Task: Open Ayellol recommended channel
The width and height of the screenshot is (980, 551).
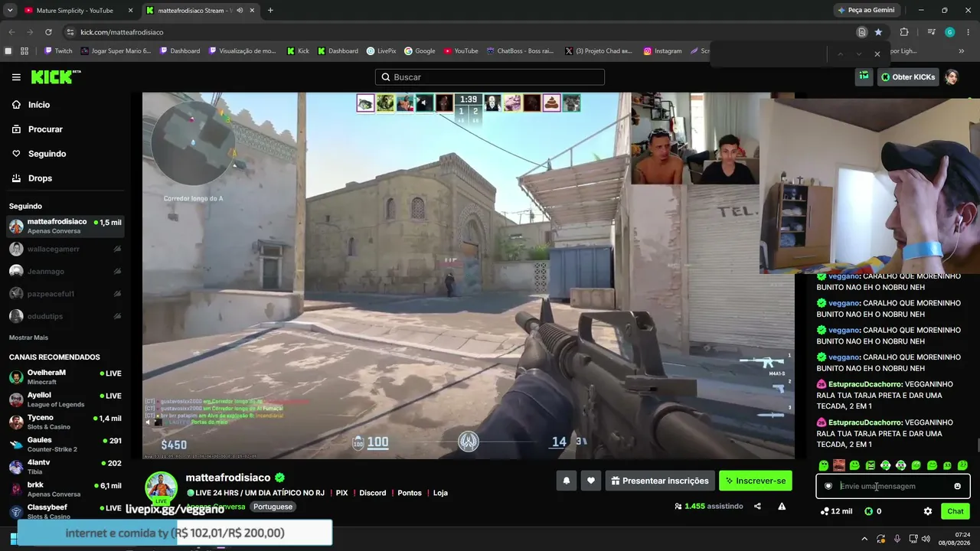Action: (x=65, y=399)
